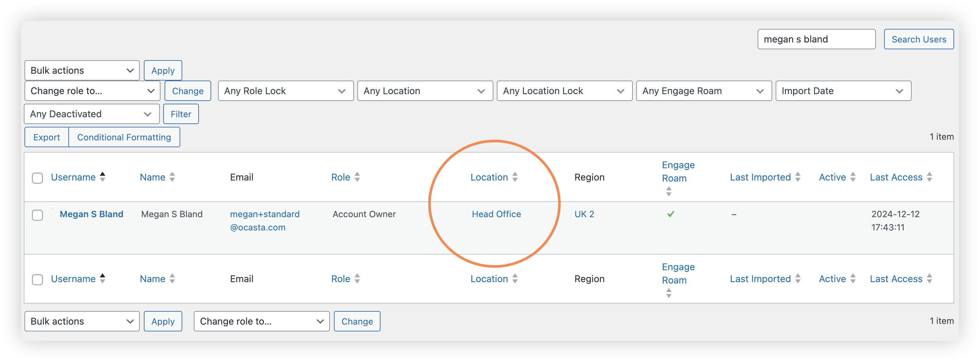Click the Name sort arrows in top header
This screenshot has width=980, height=362.
pos(172,177)
